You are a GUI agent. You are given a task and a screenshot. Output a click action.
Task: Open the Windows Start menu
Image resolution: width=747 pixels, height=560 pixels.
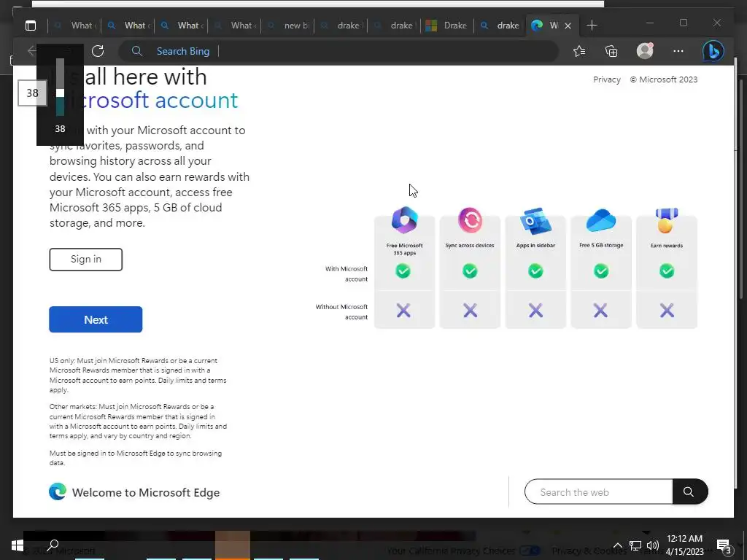click(18, 545)
